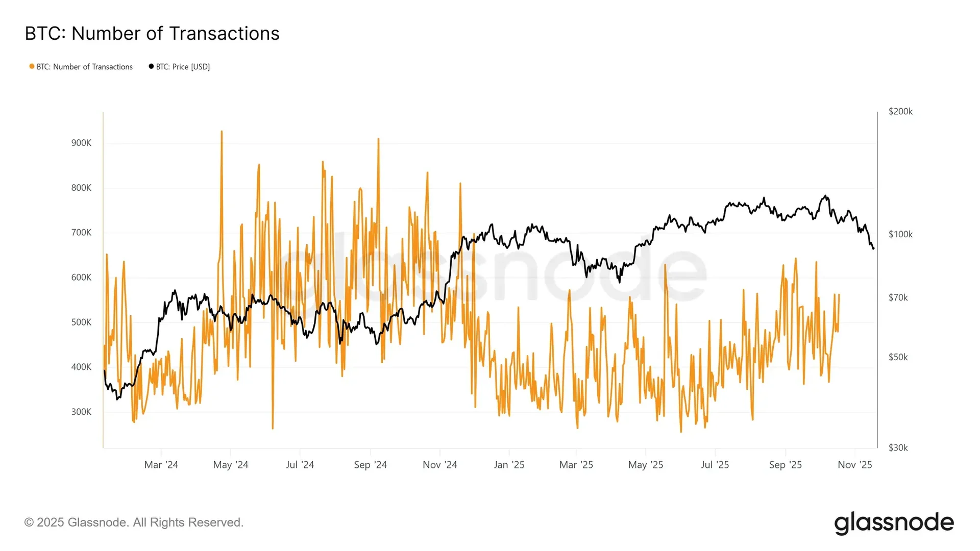Click the Glassnode copyright notice text

[134, 522]
